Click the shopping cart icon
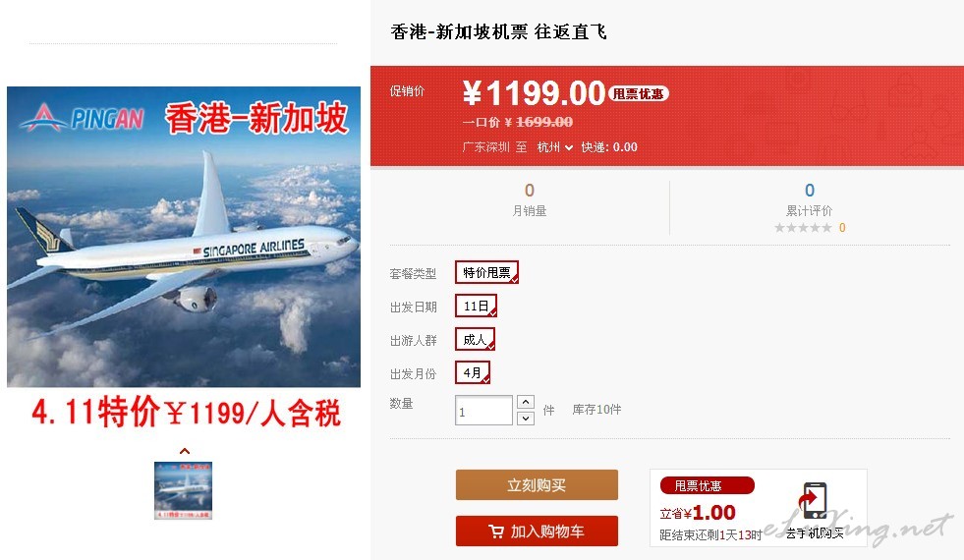Viewport: 964px width, 560px height. click(x=495, y=532)
